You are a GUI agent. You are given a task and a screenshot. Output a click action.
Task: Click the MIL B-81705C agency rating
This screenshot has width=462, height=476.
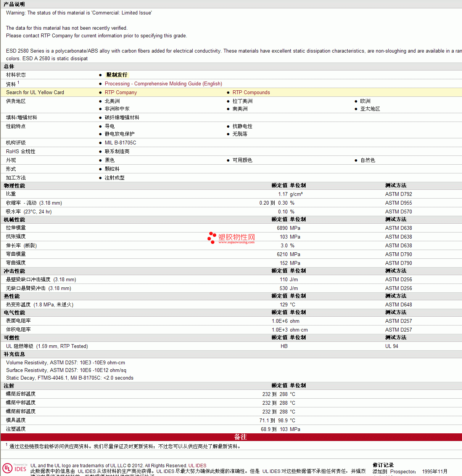pyautogui.click(x=121, y=143)
